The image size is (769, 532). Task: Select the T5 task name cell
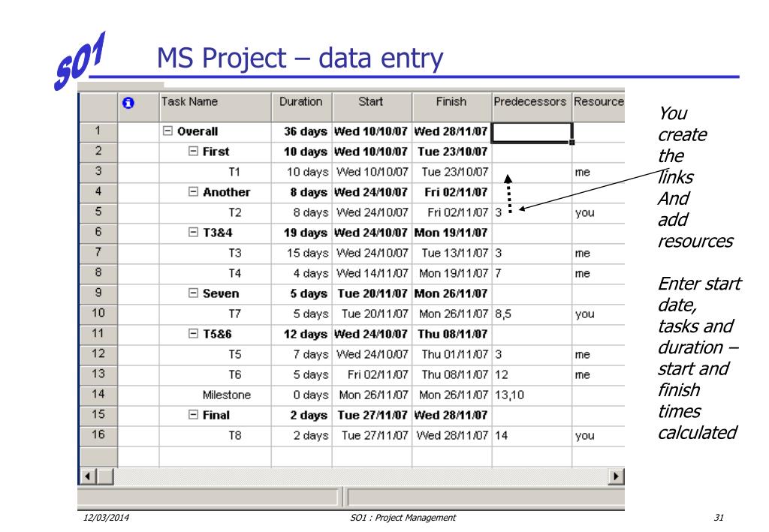(x=216, y=354)
